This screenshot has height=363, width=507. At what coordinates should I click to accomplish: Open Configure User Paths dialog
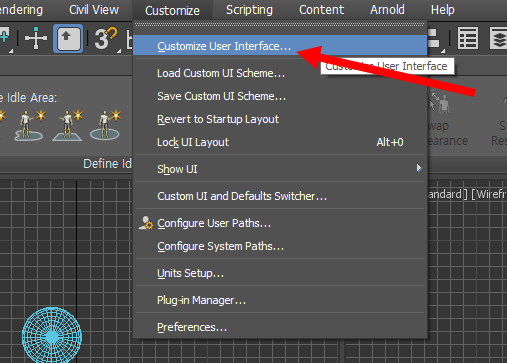(280, 223)
